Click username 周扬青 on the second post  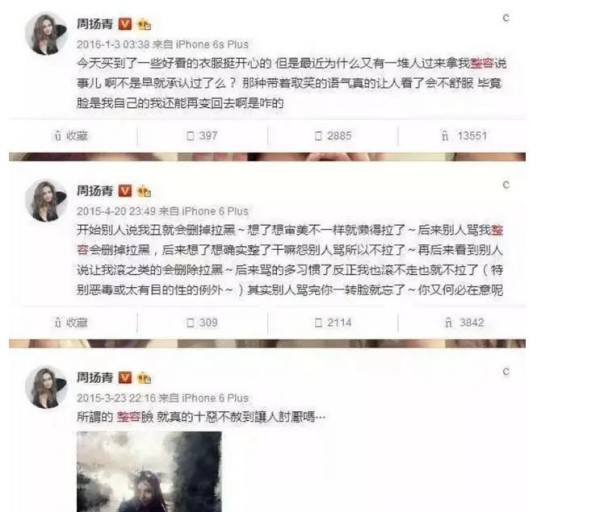tap(95, 191)
